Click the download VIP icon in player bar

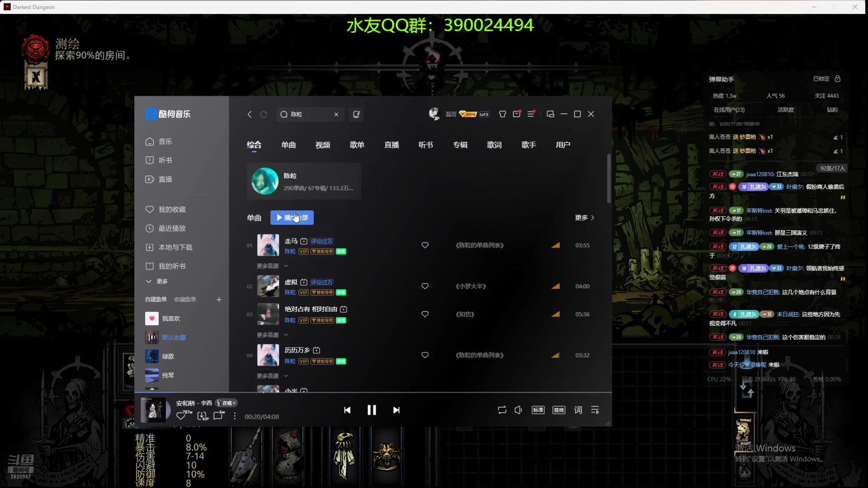[203, 416]
